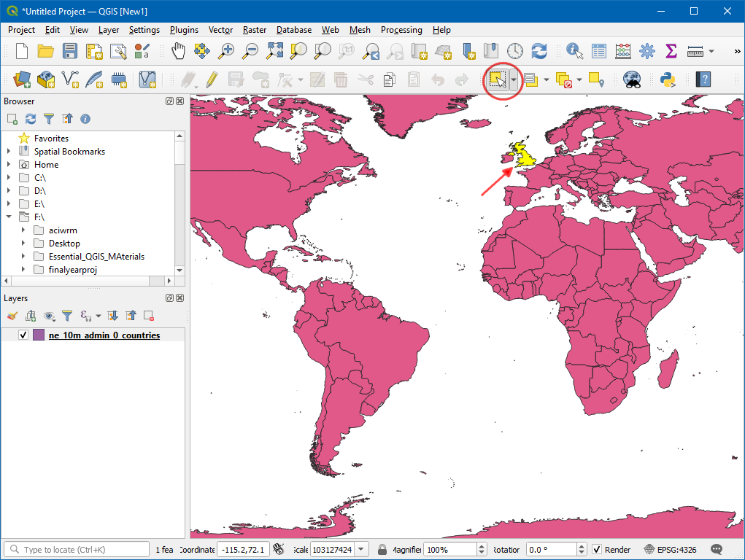Click the layer's purple color swatch
Viewport: 745px width, 560px height.
tap(39, 335)
